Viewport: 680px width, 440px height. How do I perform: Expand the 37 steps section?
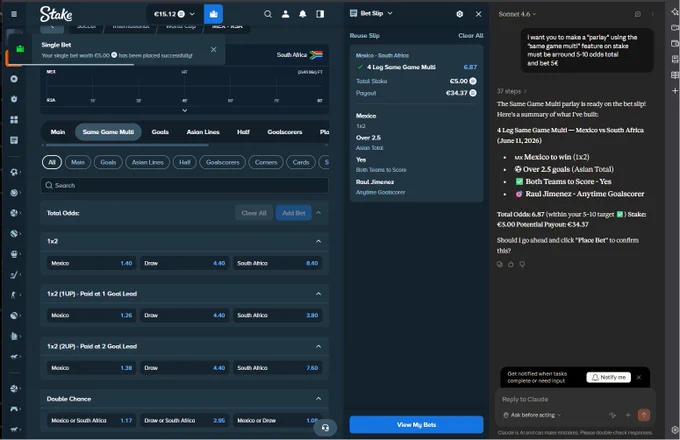(x=512, y=91)
